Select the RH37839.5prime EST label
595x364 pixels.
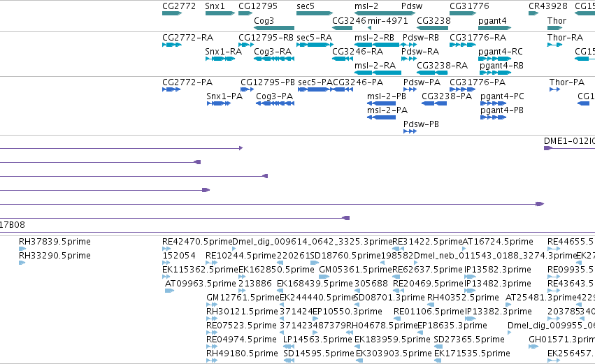click(x=55, y=242)
